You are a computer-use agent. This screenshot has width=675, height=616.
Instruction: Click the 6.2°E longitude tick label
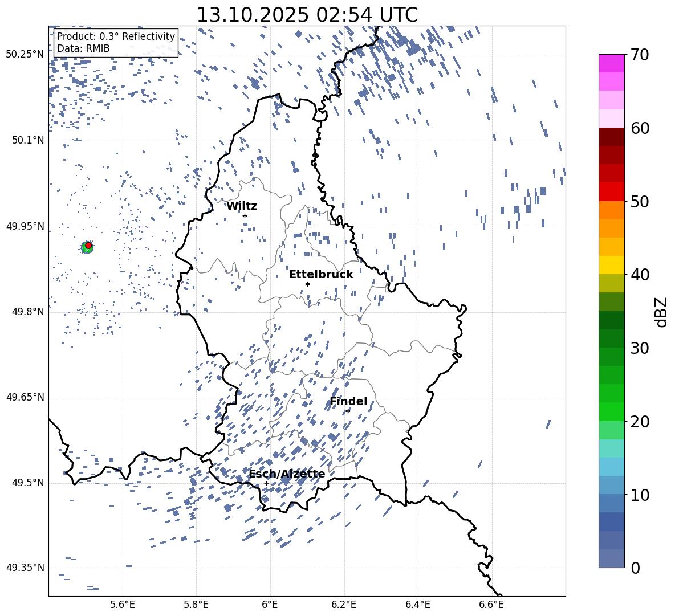tap(344, 605)
